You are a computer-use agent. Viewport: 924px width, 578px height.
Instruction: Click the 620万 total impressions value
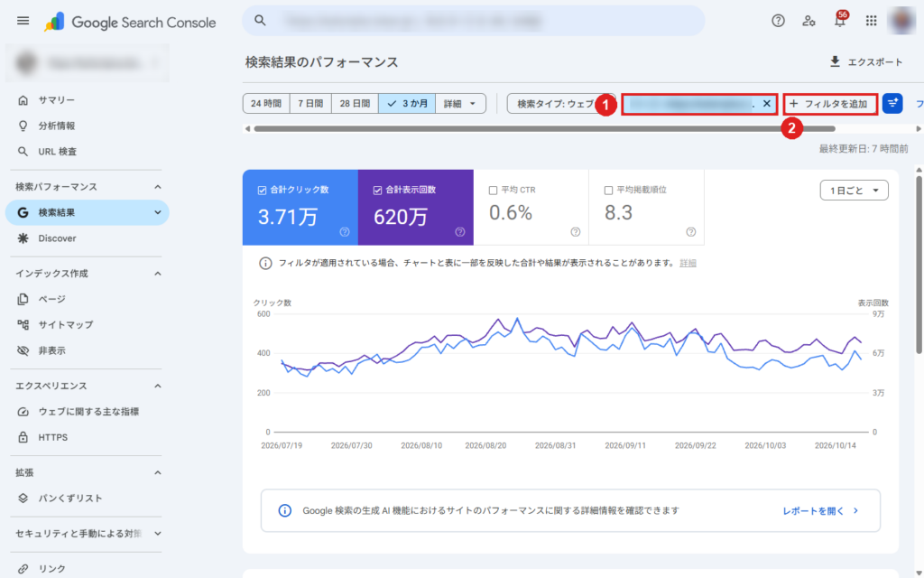(400, 217)
